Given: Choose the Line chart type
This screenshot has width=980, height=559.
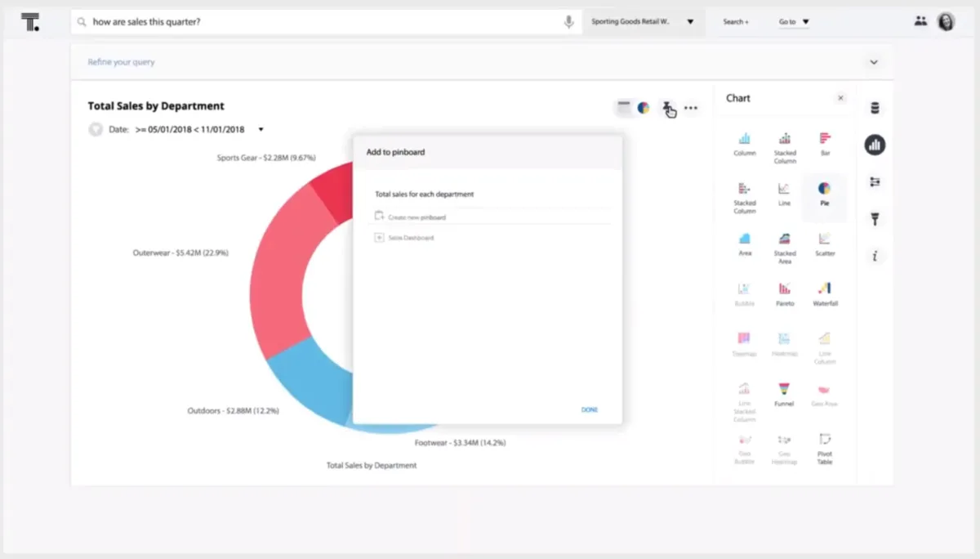Looking at the screenshot, I should (784, 194).
